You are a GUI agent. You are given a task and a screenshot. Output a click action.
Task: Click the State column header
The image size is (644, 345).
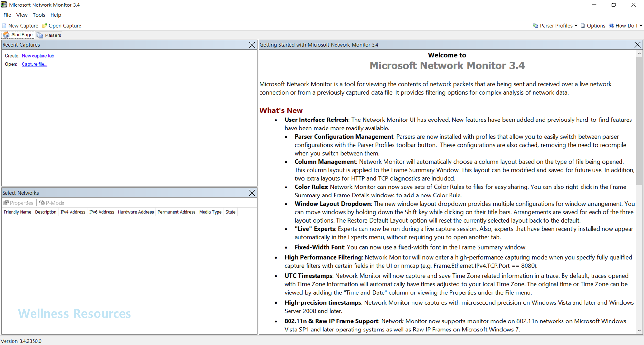(x=231, y=212)
